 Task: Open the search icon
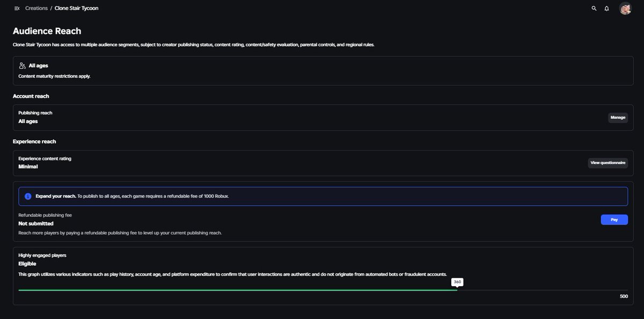click(594, 9)
